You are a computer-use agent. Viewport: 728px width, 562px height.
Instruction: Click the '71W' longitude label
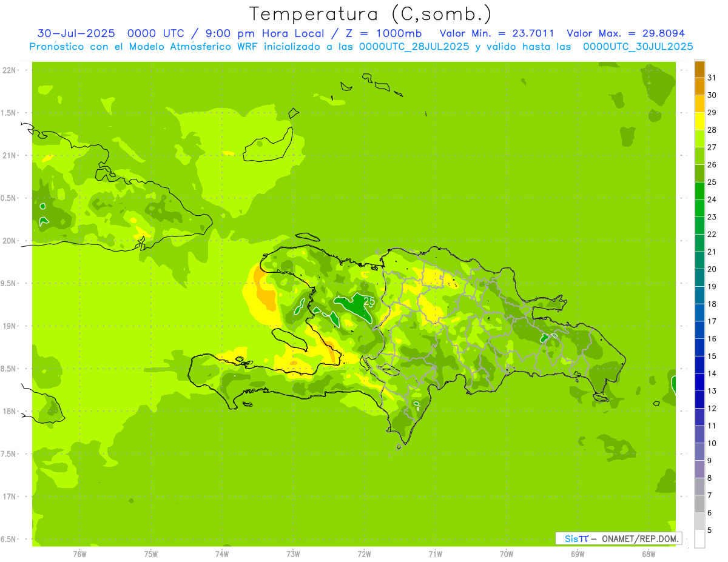(435, 554)
